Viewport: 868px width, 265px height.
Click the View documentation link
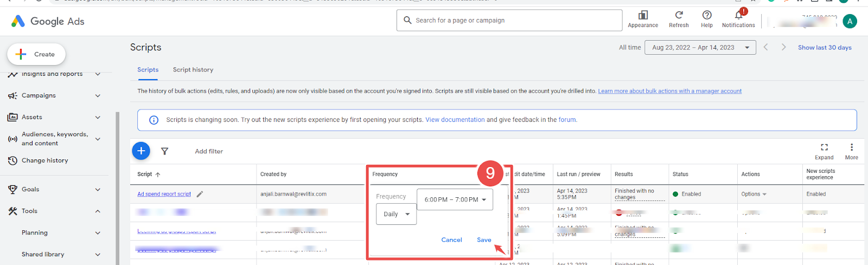pyautogui.click(x=455, y=120)
